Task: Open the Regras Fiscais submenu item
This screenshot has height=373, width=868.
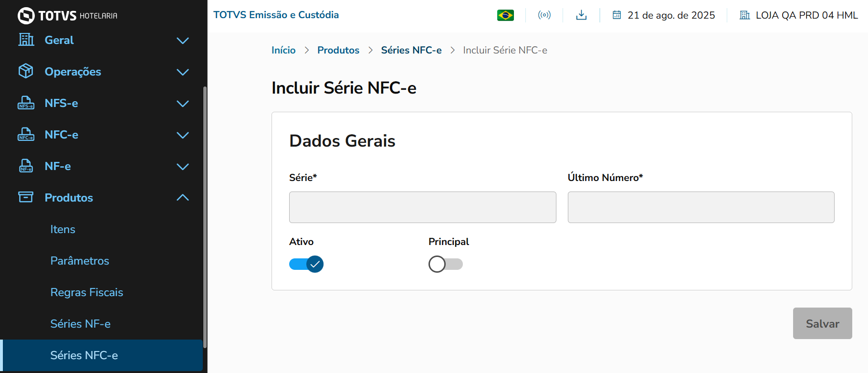Action: pyautogui.click(x=87, y=292)
